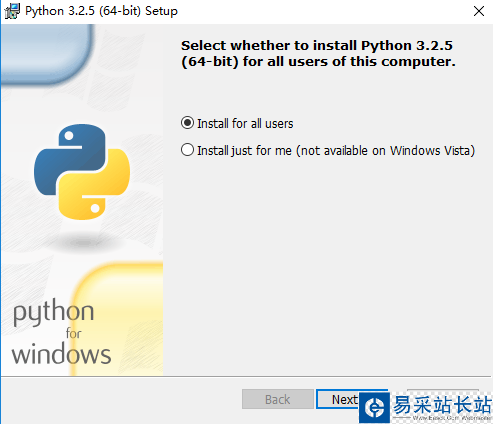Click the Next button
This screenshot has height=424, width=493.
click(x=344, y=399)
